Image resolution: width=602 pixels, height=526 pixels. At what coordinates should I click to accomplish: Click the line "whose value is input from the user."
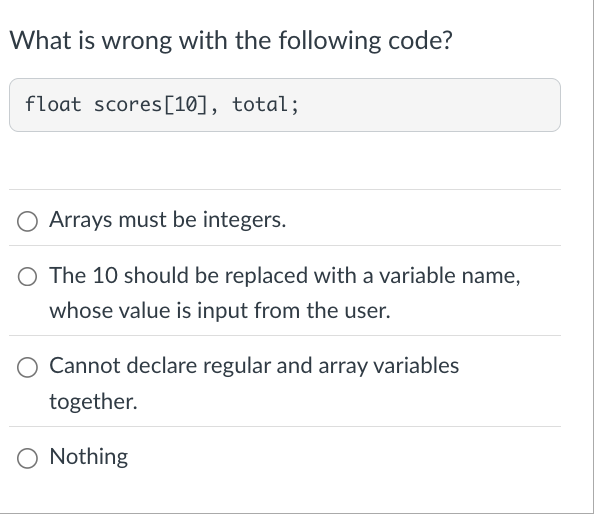click(220, 311)
